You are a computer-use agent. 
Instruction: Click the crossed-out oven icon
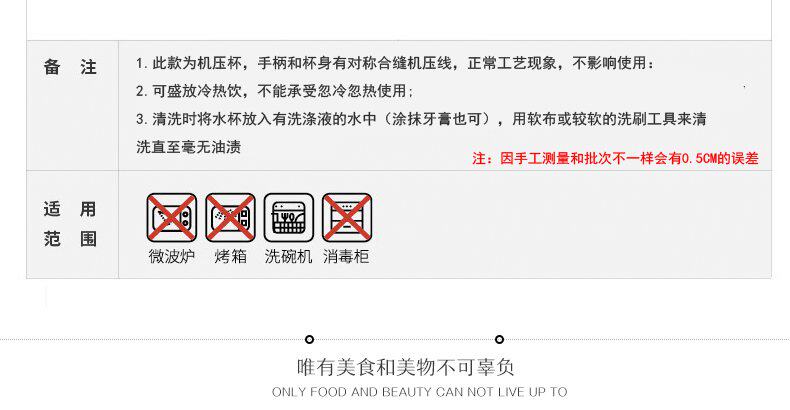click(230, 218)
